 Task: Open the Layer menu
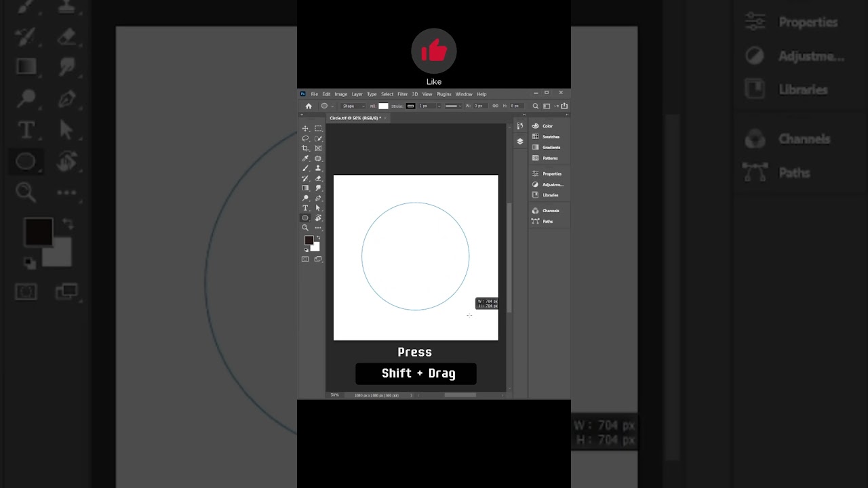point(357,94)
